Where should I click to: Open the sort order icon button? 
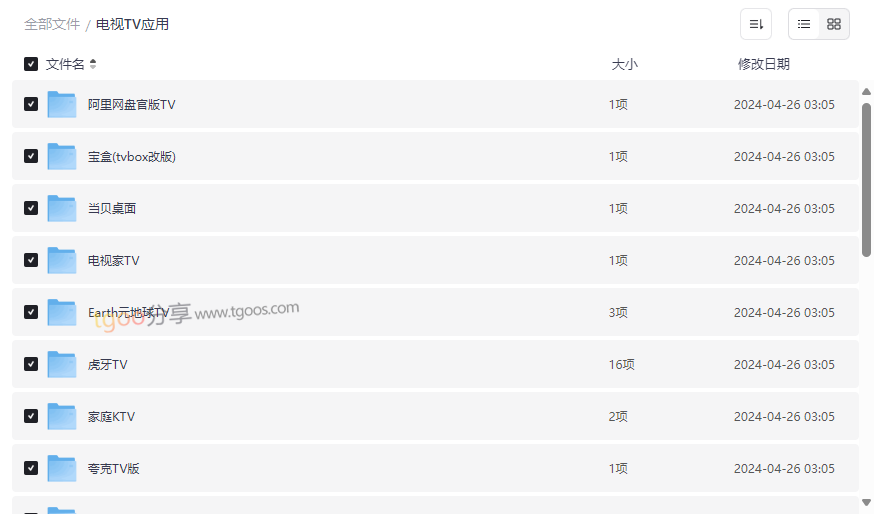pyautogui.click(x=756, y=24)
